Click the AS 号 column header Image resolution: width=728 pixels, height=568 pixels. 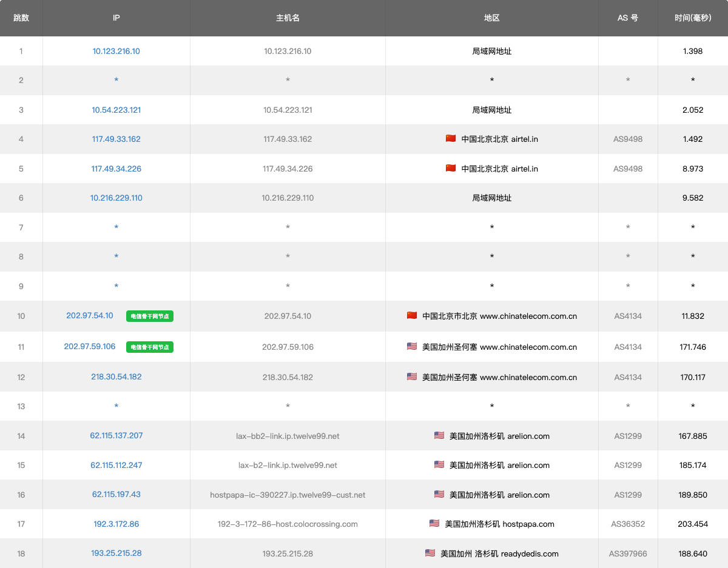click(627, 18)
